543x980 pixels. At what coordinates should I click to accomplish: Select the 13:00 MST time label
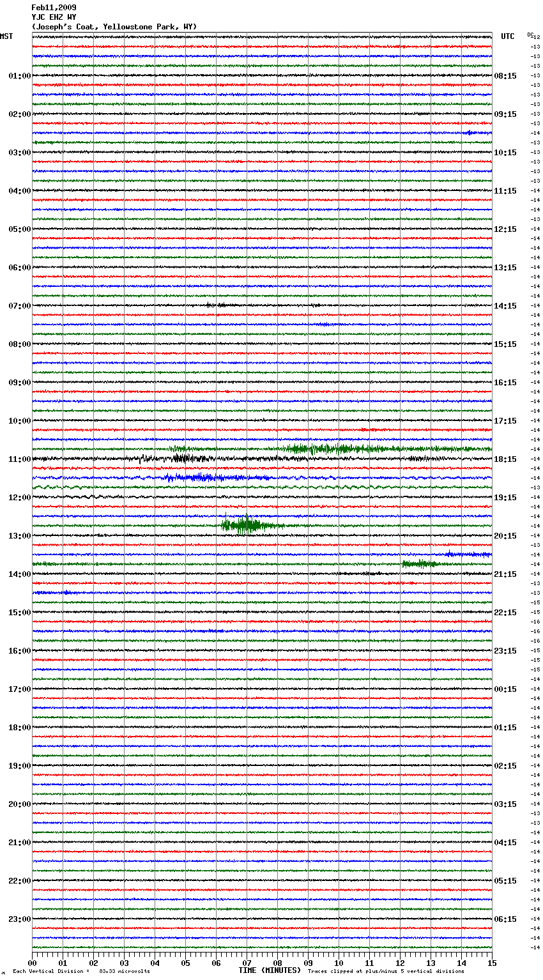[20, 536]
